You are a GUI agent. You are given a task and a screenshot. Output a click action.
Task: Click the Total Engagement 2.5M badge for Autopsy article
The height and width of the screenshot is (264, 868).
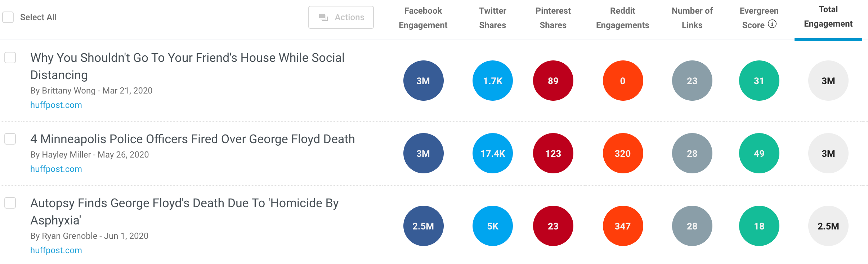[x=828, y=226]
